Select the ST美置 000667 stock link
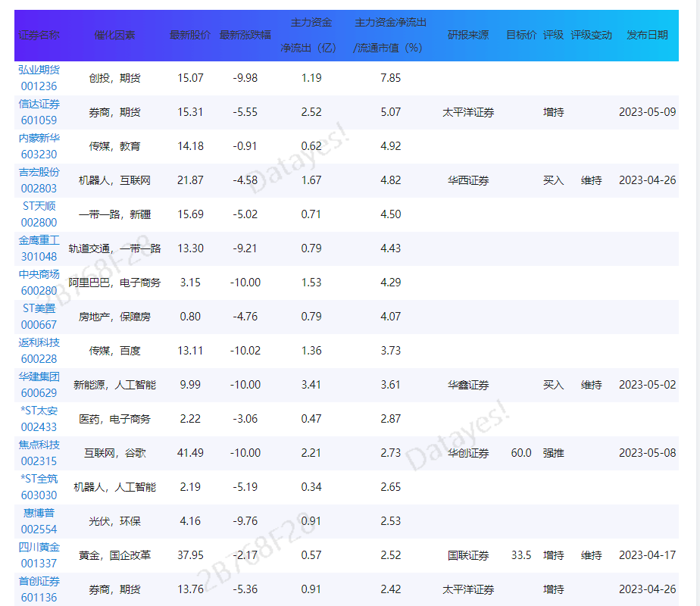 point(39,317)
